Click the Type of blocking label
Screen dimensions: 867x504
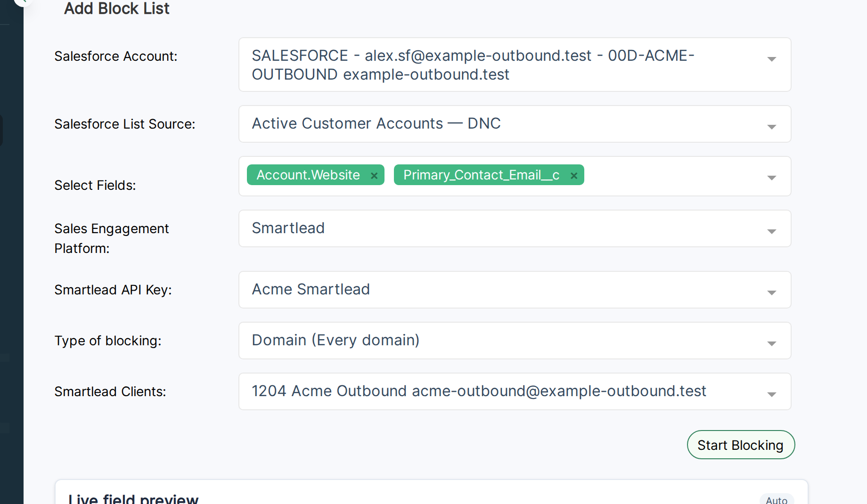tap(108, 341)
